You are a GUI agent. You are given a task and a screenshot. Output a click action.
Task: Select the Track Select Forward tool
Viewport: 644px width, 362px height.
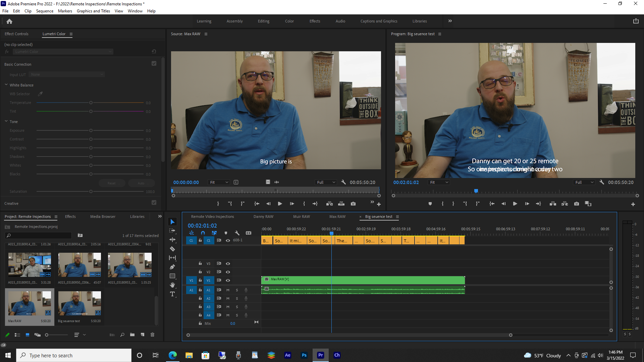(x=172, y=231)
